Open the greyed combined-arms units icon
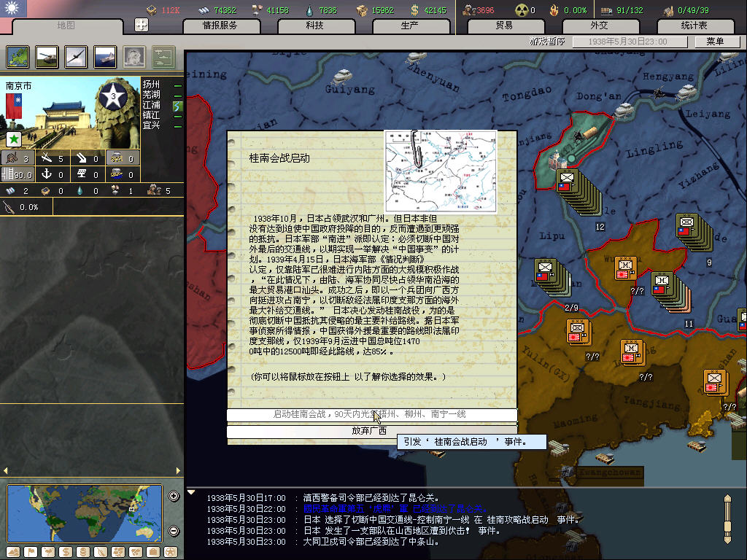Image resolution: width=747 pixels, height=560 pixels. [x=163, y=57]
